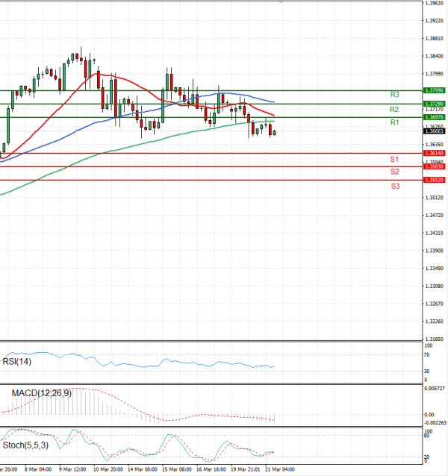Viewport: 448px width, 476px height.
Task: Click the R1 resistance label
Action: (394, 122)
